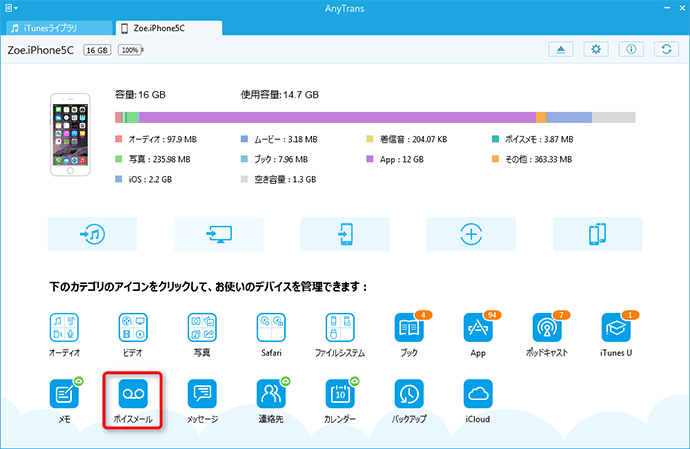Open the Books (ブック) category

[409, 328]
